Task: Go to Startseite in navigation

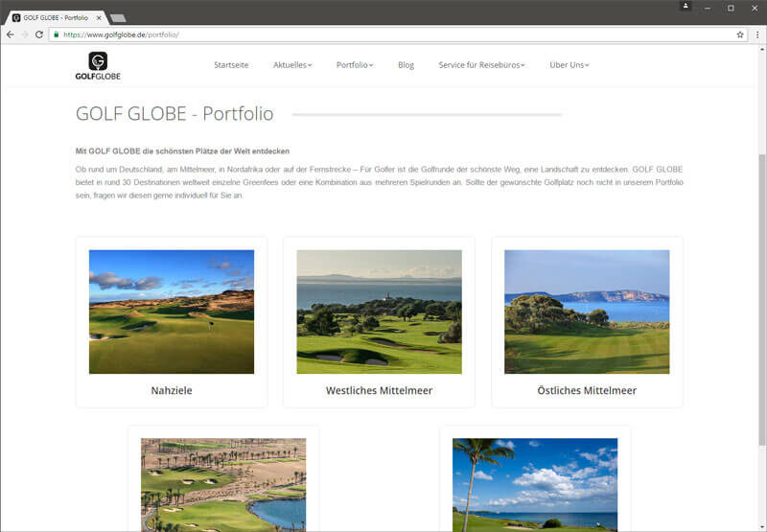Action: coord(231,65)
